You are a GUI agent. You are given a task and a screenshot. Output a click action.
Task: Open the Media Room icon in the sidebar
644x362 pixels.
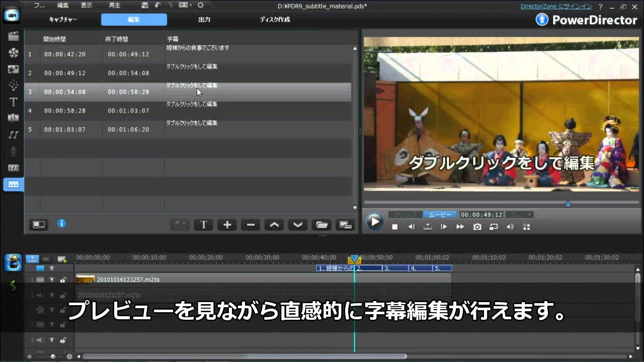[x=14, y=36]
